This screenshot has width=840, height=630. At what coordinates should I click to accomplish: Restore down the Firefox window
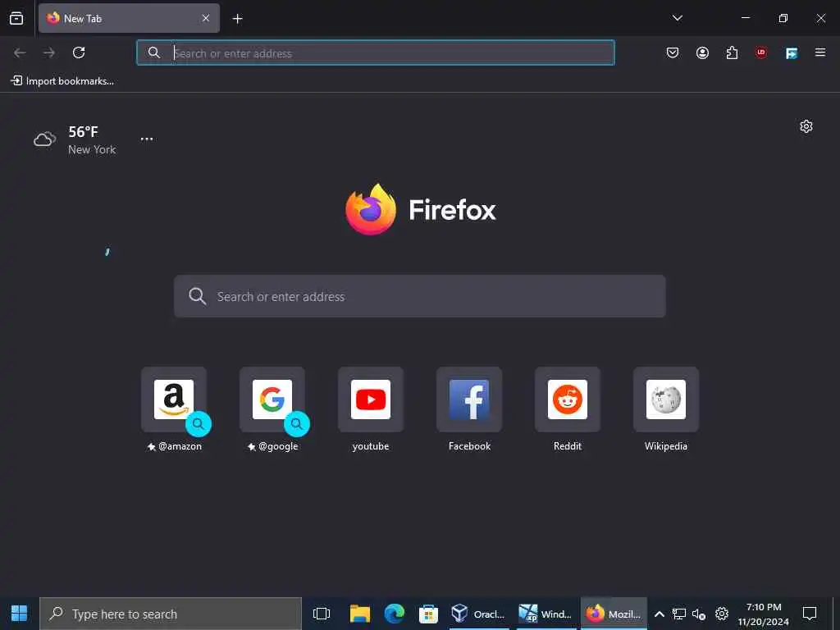783,18
